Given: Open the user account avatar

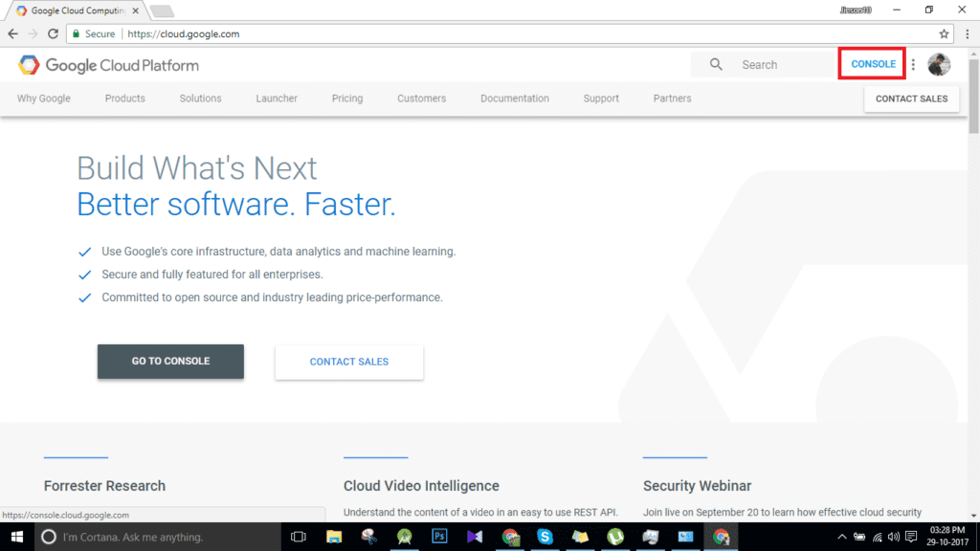Looking at the screenshot, I should [939, 64].
